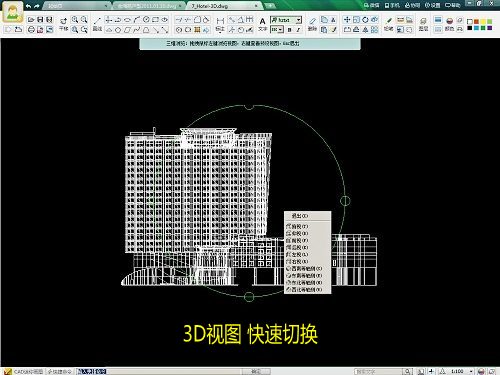
Task: Click the export PDF icon
Action: (40, 30)
